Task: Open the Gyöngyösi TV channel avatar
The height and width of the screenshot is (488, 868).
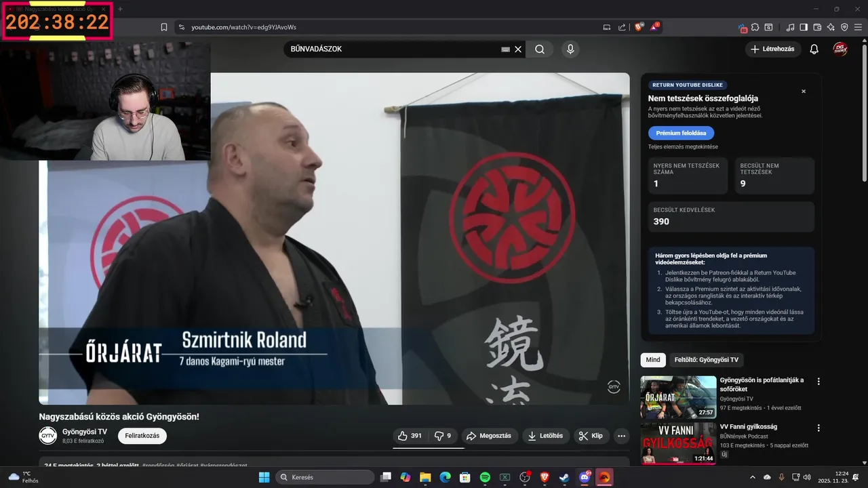Action: [x=47, y=435]
